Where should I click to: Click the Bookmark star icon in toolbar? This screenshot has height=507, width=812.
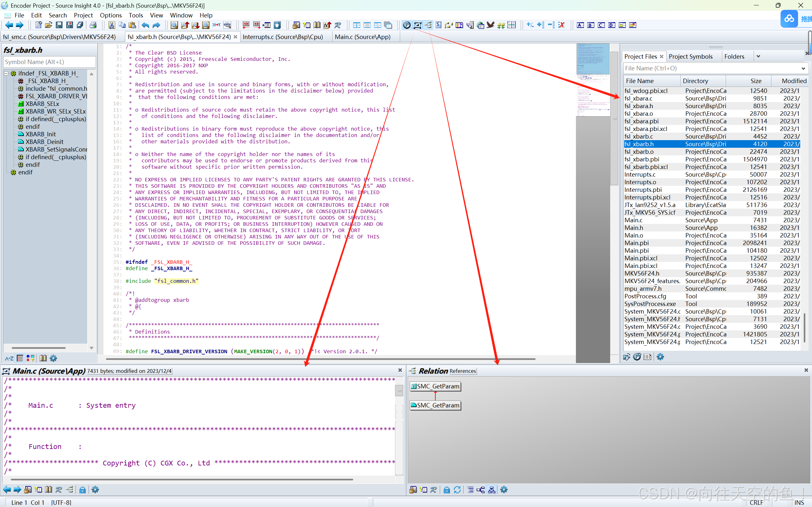(277, 25)
